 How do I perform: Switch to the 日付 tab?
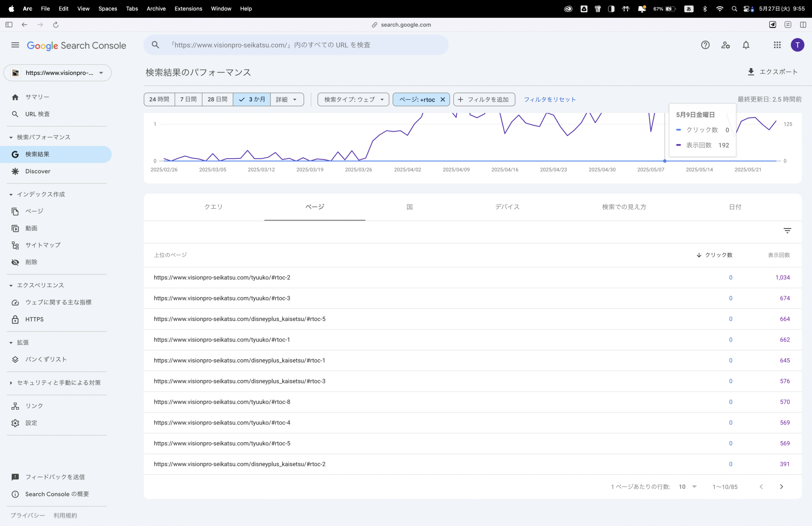coord(735,207)
